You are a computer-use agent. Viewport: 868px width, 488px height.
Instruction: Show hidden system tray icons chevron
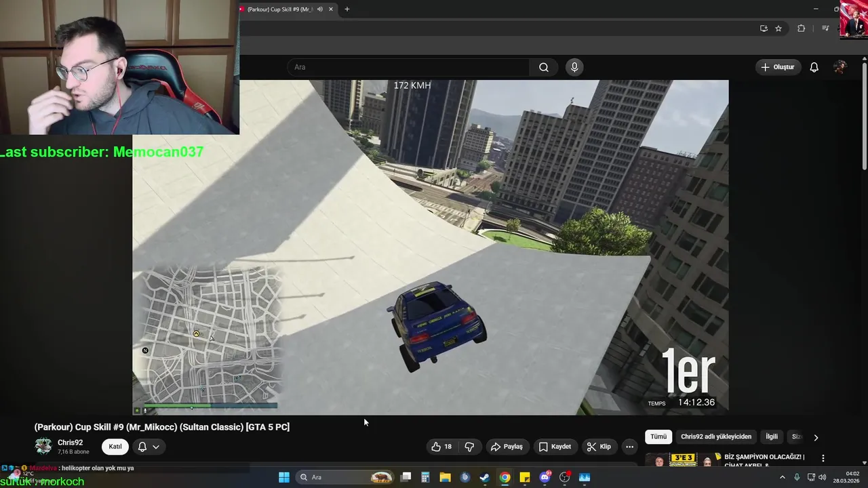[782, 477]
